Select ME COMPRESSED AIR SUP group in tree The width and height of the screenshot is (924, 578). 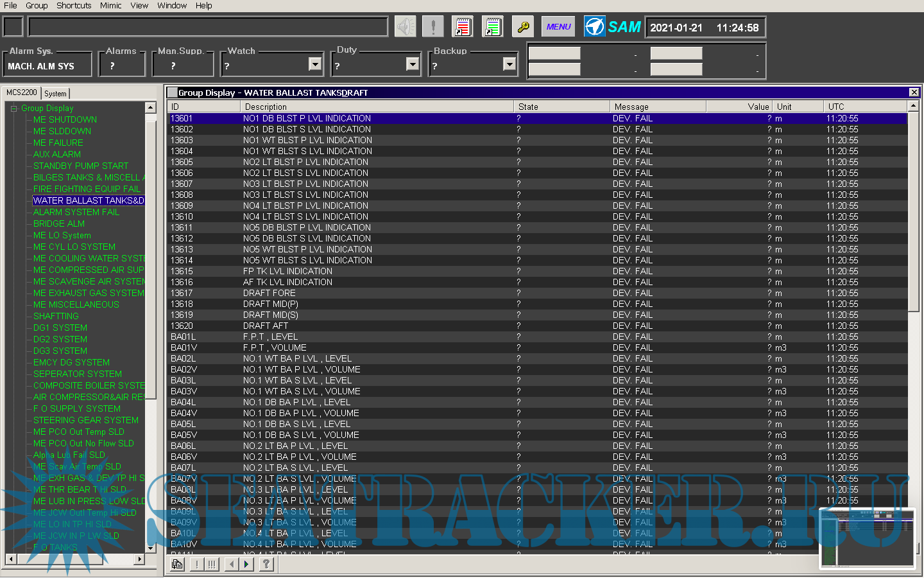pos(89,270)
